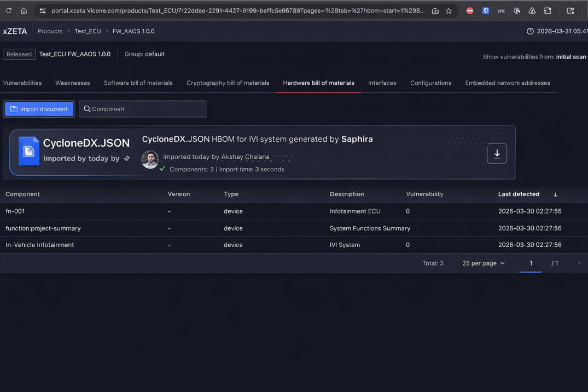This screenshot has width=588, height=392.
Task: Click the xZETA logo
Action: (15, 31)
